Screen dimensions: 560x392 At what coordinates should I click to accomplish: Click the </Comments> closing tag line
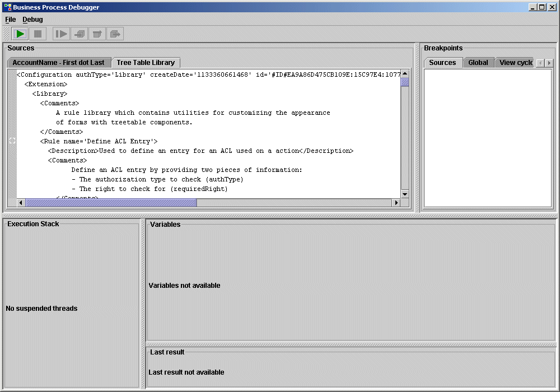click(62, 132)
